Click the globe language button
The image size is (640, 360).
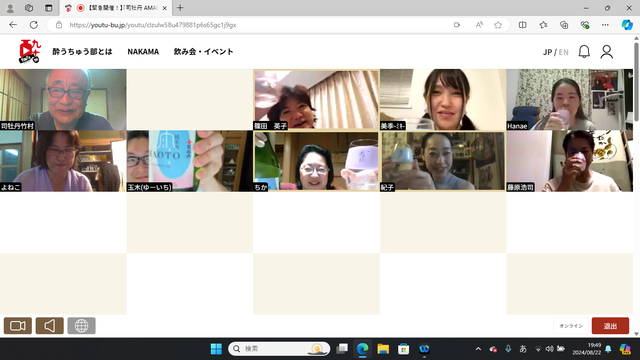pos(81,326)
